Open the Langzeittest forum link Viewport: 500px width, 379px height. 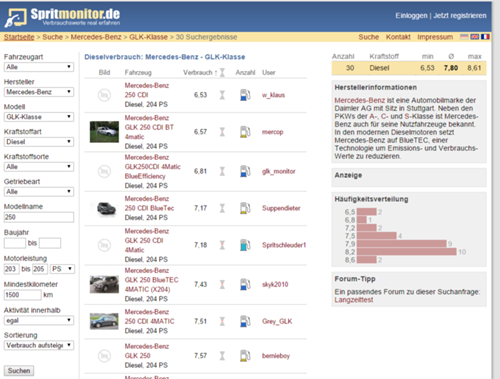pyautogui.click(x=354, y=300)
